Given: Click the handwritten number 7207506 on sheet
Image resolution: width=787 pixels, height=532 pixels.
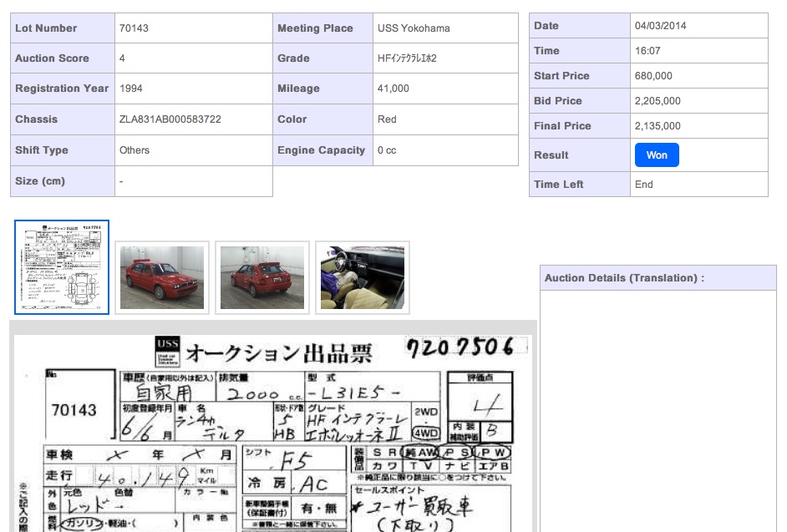Looking at the screenshot, I should click(466, 347).
